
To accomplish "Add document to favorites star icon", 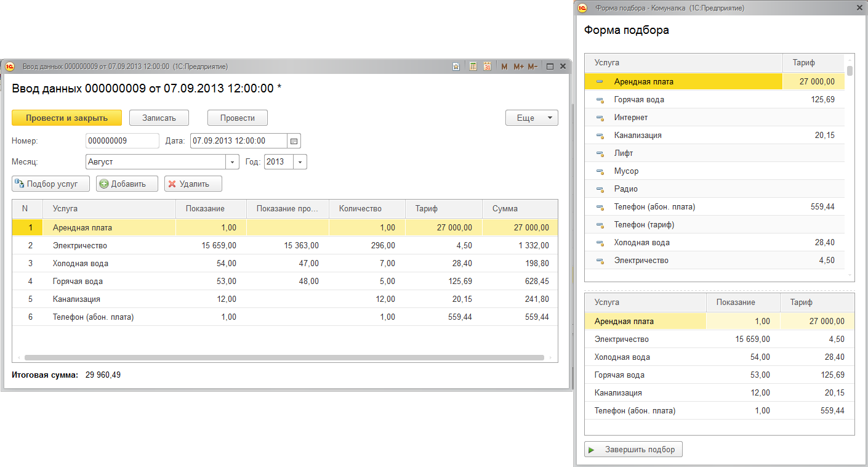I will coord(456,67).
